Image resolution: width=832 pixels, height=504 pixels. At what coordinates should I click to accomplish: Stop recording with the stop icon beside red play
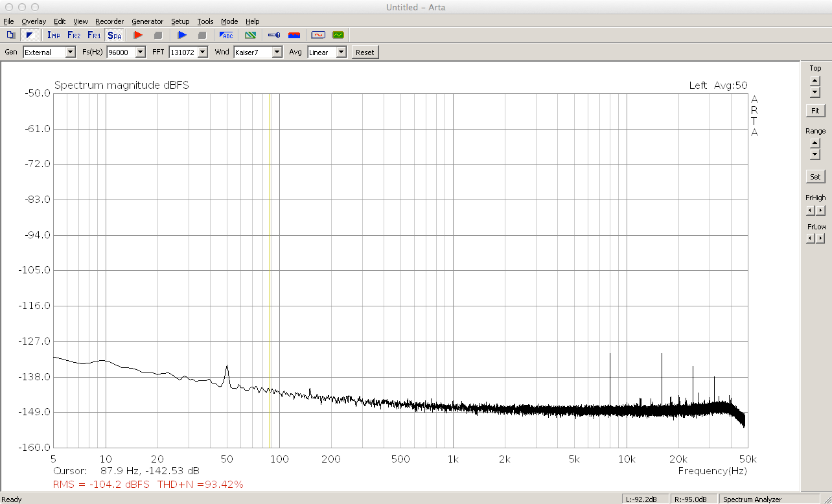click(x=157, y=35)
